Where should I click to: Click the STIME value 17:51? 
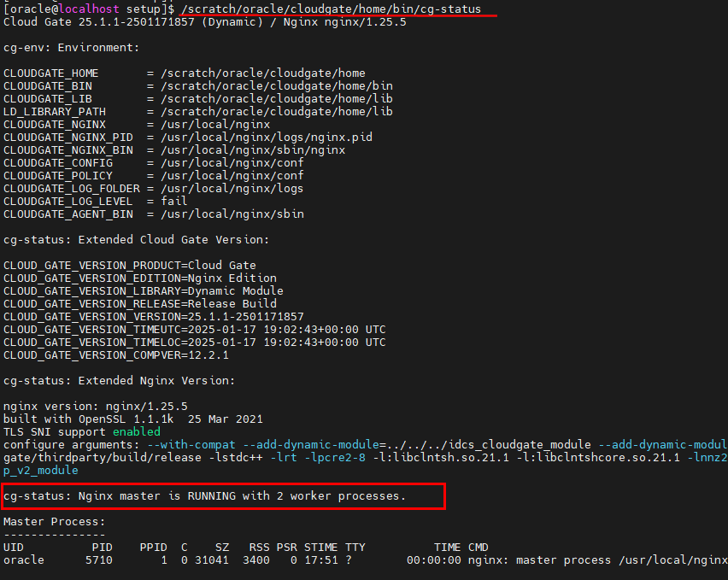tap(320, 560)
